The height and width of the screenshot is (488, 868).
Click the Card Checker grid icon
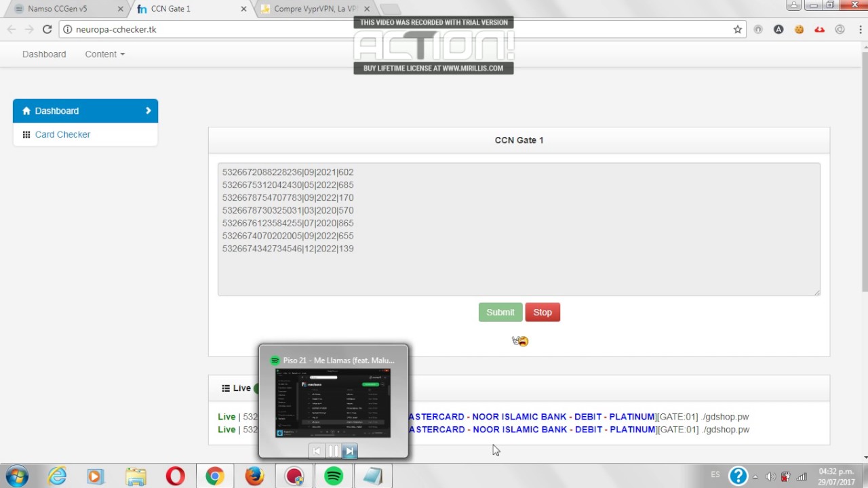click(x=26, y=134)
